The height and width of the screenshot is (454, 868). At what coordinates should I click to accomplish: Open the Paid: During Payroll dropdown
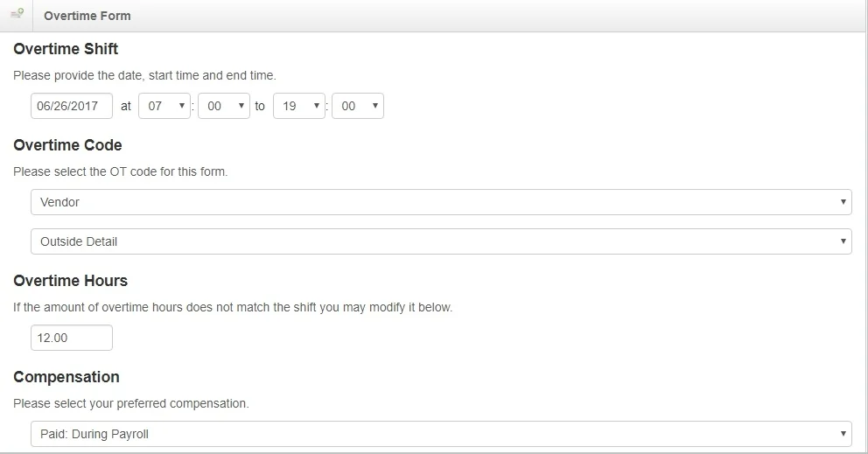(x=441, y=434)
